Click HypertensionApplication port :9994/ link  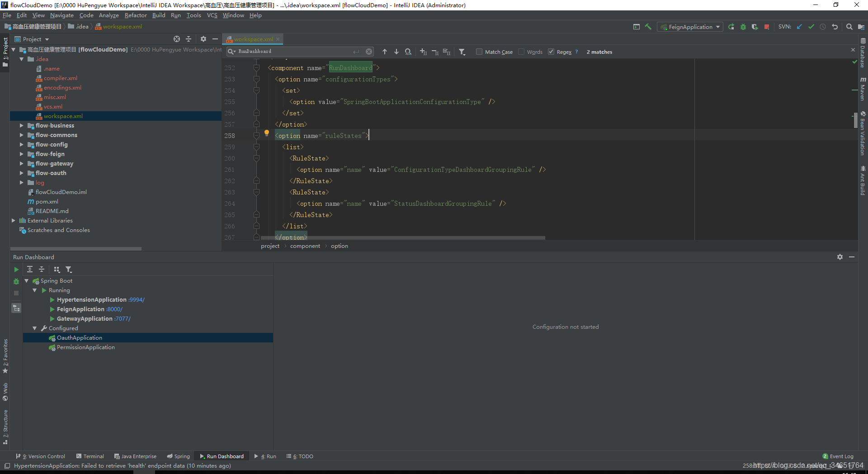pyautogui.click(x=137, y=299)
